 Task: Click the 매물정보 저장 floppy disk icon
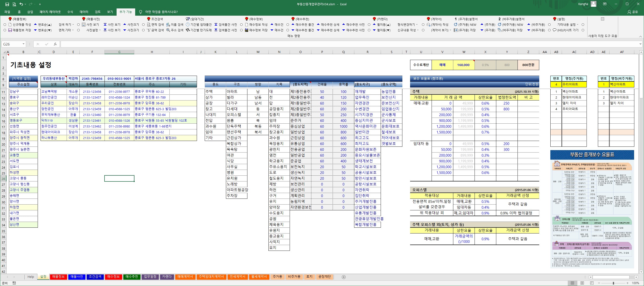point(10,30)
